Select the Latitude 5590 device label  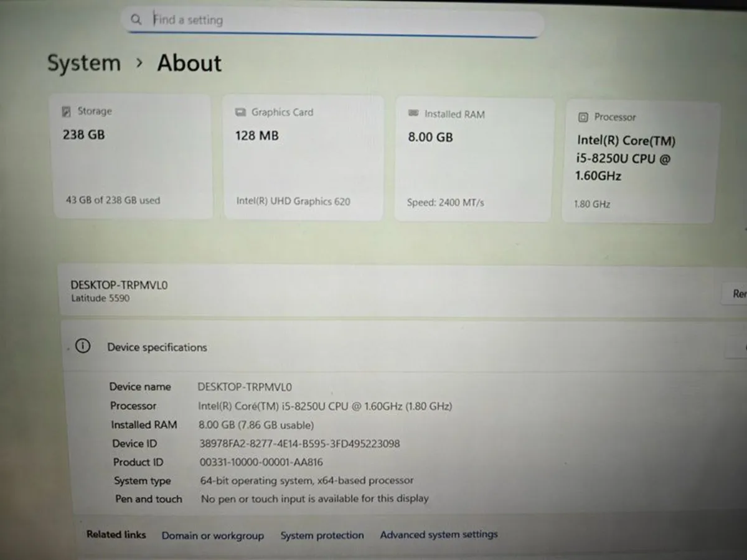pos(100,298)
